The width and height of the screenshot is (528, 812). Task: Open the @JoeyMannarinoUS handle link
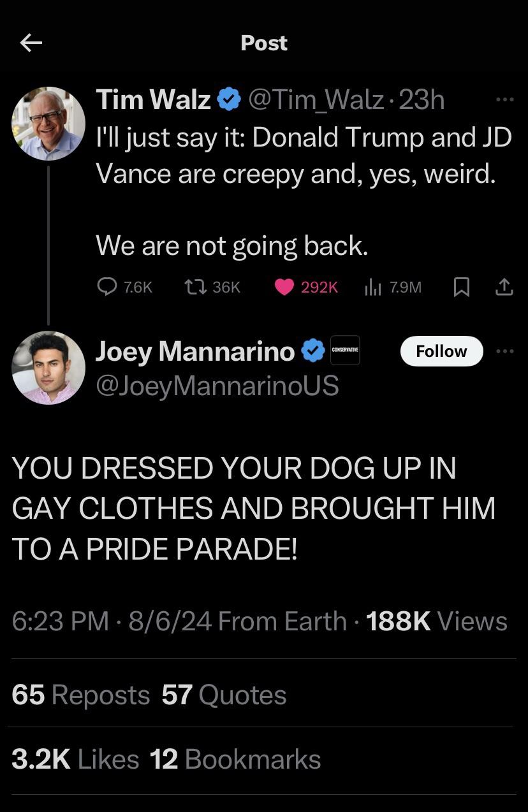(x=217, y=385)
